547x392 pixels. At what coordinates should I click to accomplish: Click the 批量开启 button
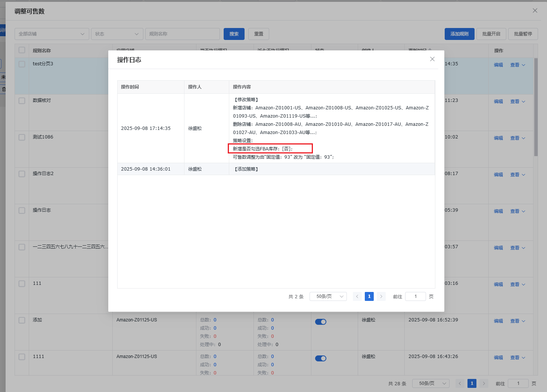[x=491, y=34]
